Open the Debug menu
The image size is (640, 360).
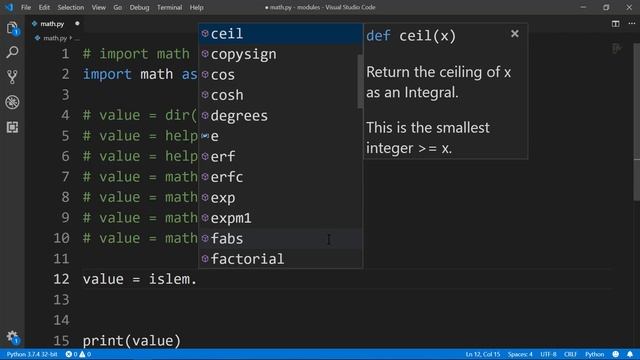coord(139,7)
